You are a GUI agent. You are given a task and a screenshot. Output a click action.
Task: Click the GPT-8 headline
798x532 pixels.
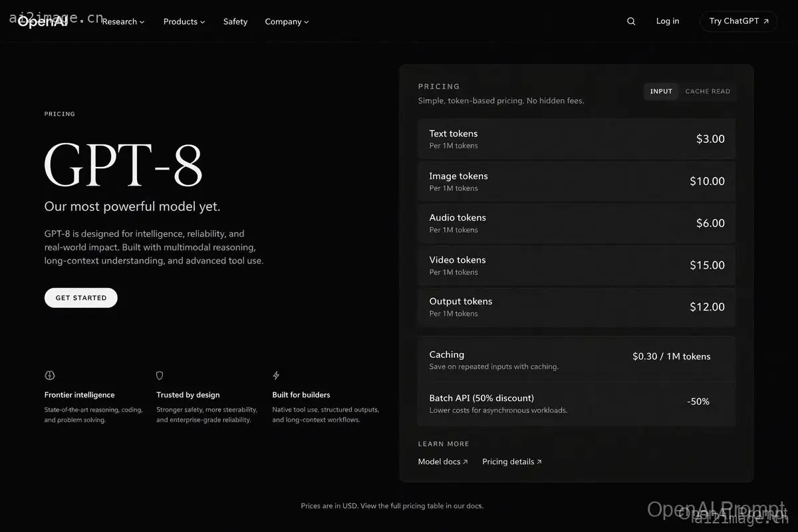tap(123, 164)
